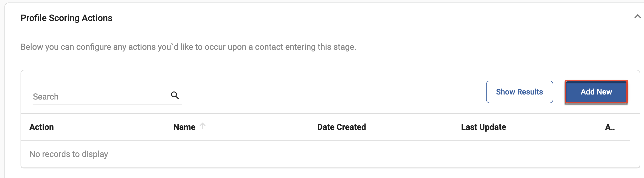Click the sort arrow beside Name
Image resolution: width=644 pixels, height=178 pixels.
[203, 126]
